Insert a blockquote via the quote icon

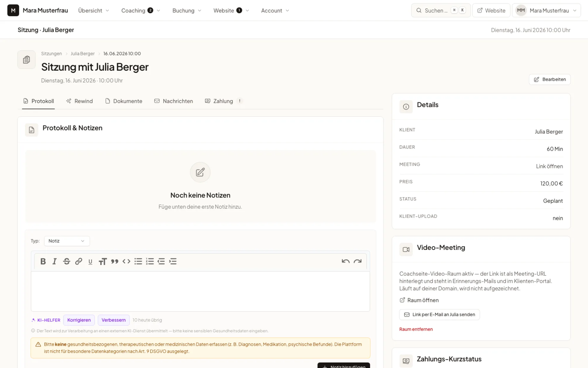114,261
